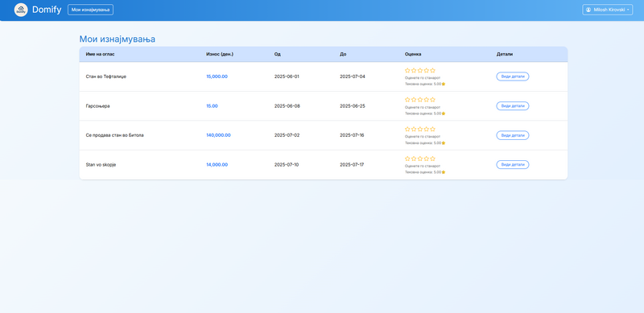Screen dimensions: 644x313
Task: Rate Stan vo skopje with the first star
Action: tap(407, 159)
